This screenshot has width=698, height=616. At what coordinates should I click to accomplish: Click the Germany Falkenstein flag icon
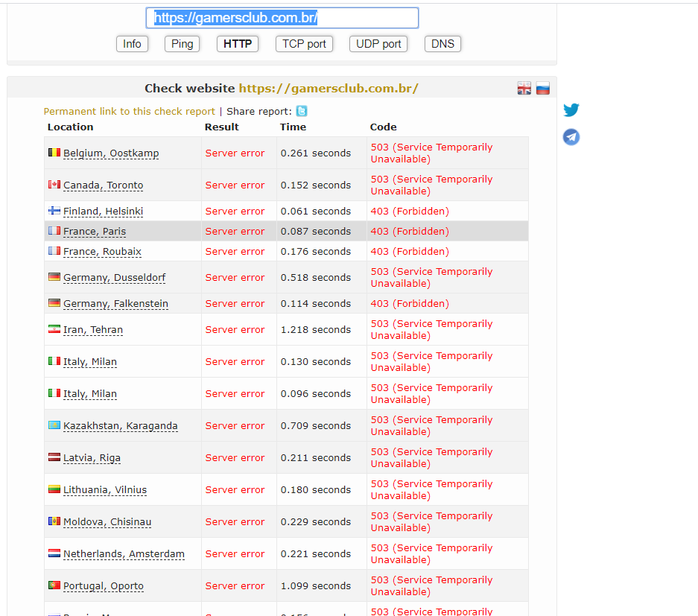pyautogui.click(x=54, y=303)
